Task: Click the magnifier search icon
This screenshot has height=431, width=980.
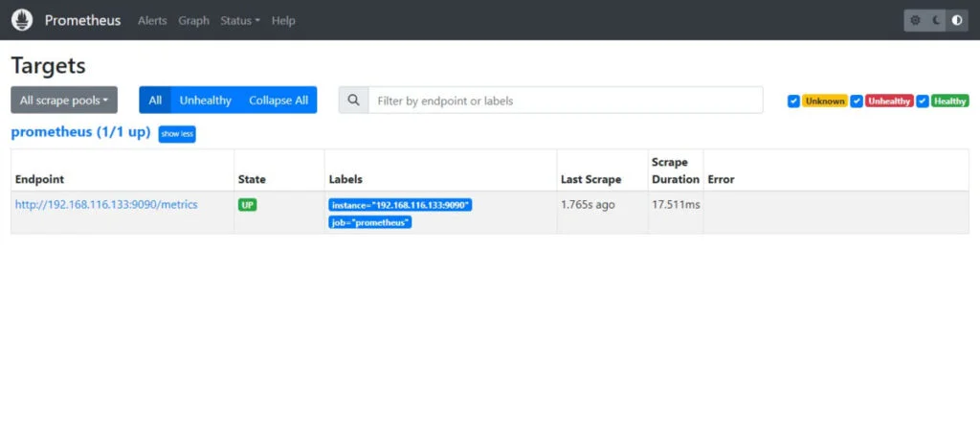Action: [353, 101]
